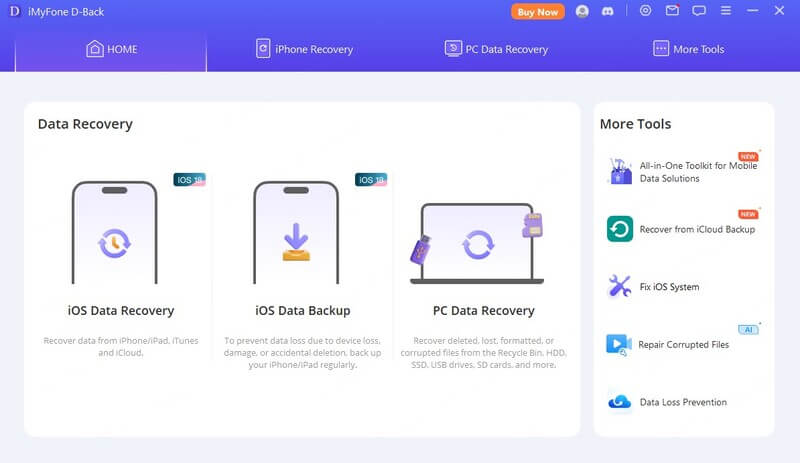Click the iOS 18 badge on iOS Data Recovery
800x463 pixels.
coord(189,180)
